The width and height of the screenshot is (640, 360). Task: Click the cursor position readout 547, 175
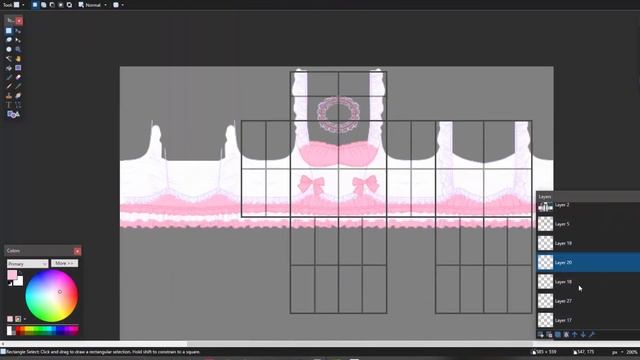point(584,352)
